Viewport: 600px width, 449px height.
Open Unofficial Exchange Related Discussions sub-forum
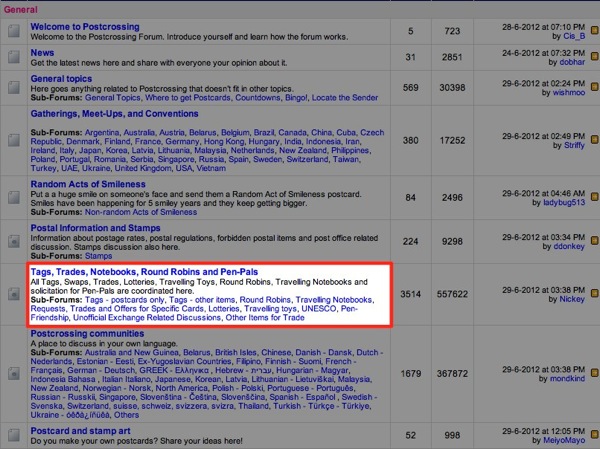pos(147,318)
